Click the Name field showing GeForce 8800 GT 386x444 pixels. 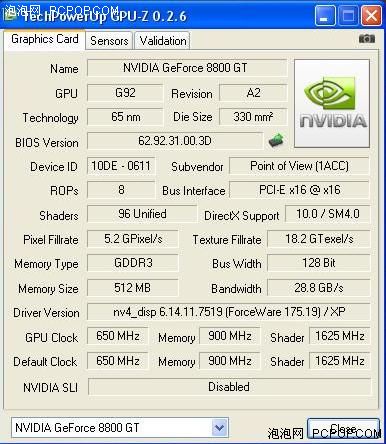click(187, 68)
